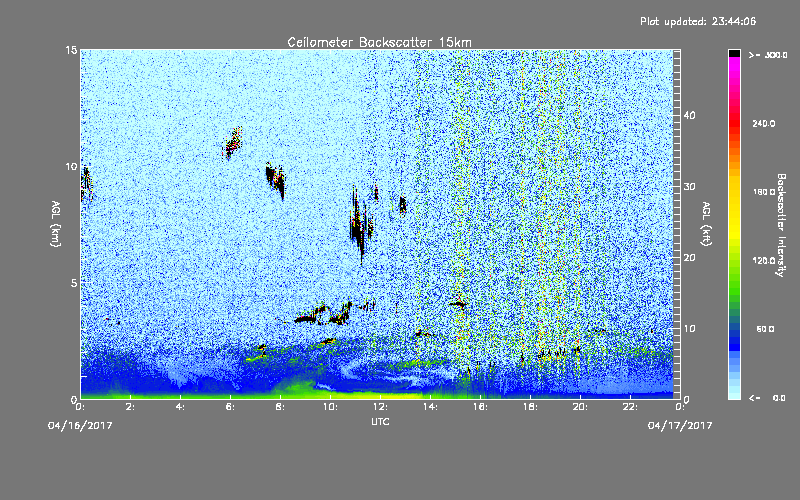Image resolution: width=800 pixels, height=500 pixels.
Task: Click the '120.0' colorbar value
Action: click(764, 261)
